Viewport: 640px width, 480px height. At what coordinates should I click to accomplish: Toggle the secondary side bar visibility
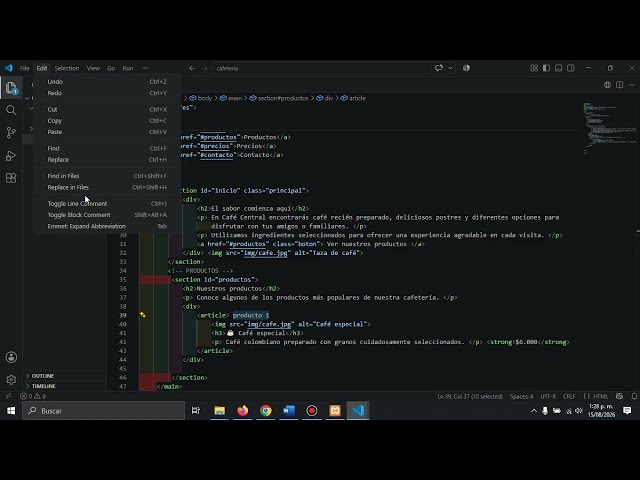pos(571,68)
